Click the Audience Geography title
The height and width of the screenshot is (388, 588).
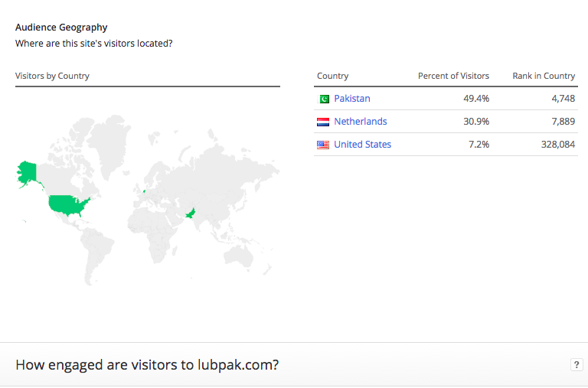[x=61, y=27]
